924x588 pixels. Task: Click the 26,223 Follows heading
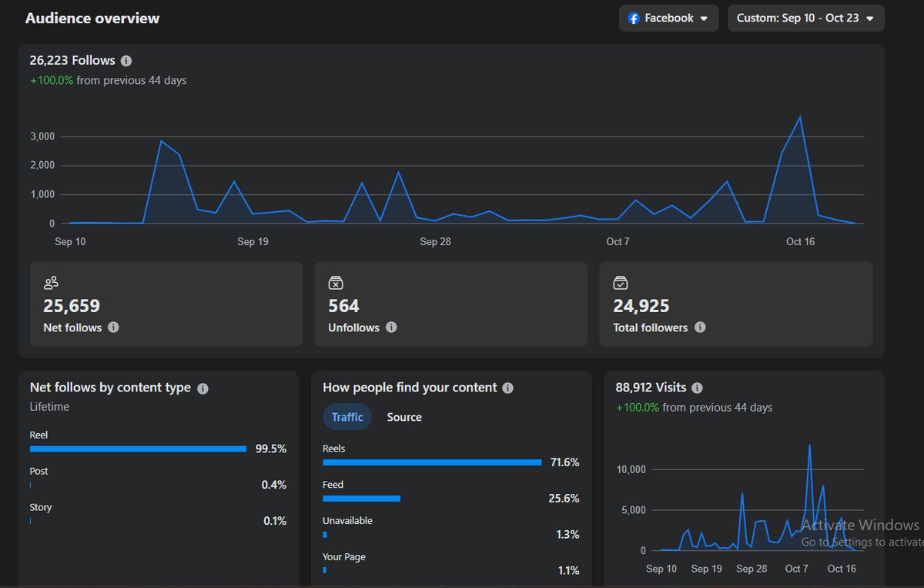(72, 60)
